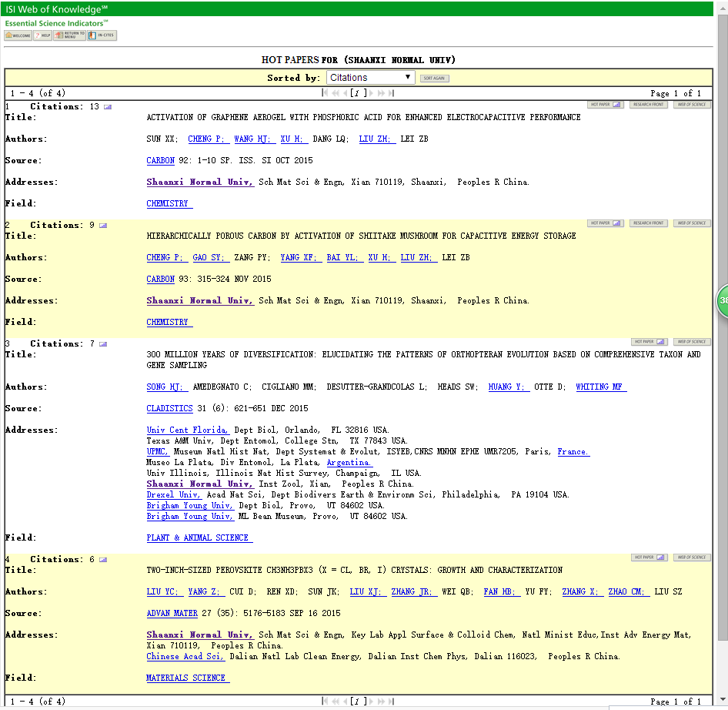Open Web of Science for paper 4
The width and height of the screenshot is (728, 710).
tap(692, 558)
